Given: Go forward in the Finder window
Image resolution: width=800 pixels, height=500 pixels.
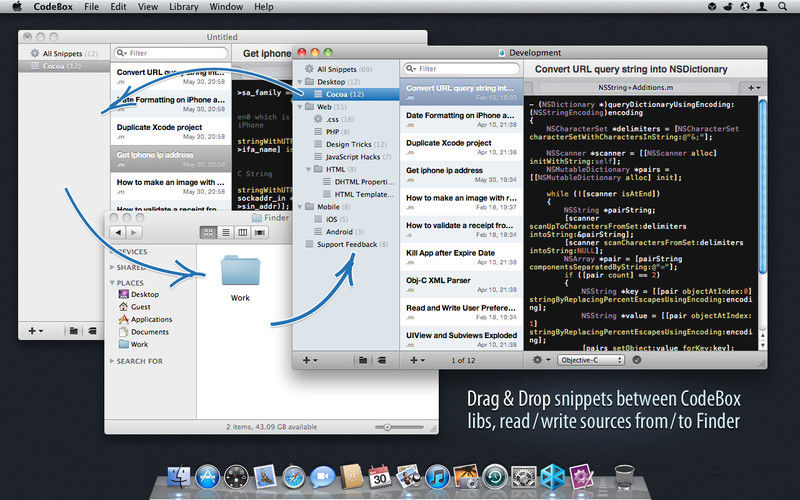Looking at the screenshot, I should click(x=134, y=233).
